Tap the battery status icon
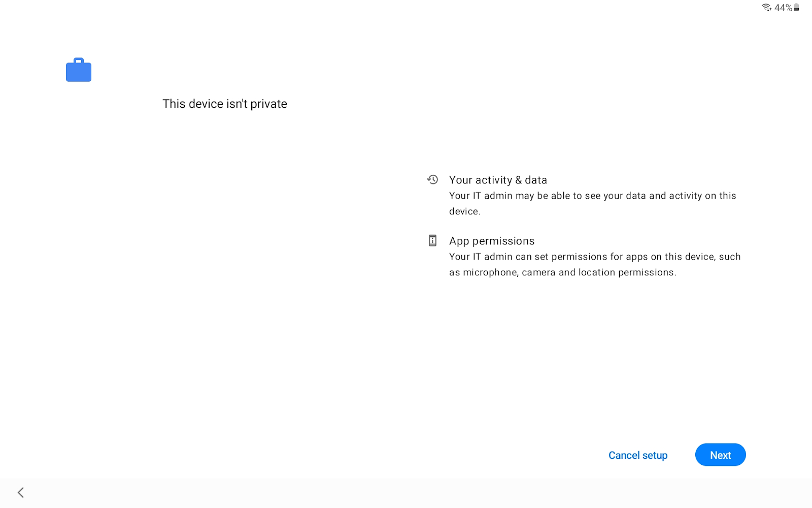Viewport: 812px width, 508px height. [x=797, y=7]
